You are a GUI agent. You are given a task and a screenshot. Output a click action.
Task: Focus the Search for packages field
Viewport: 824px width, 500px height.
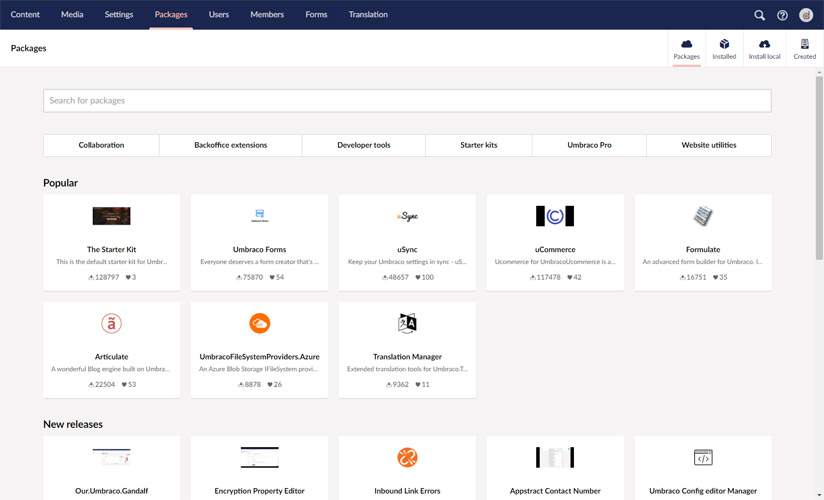click(x=407, y=100)
